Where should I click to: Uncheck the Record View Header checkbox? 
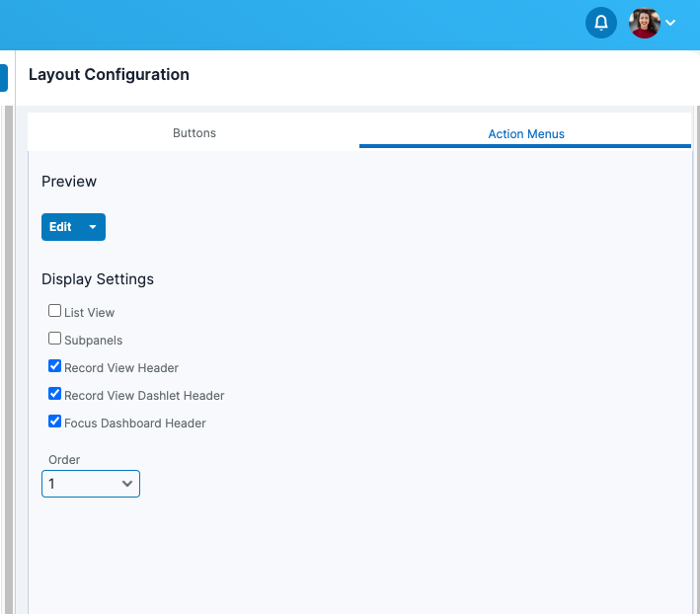[x=55, y=366]
